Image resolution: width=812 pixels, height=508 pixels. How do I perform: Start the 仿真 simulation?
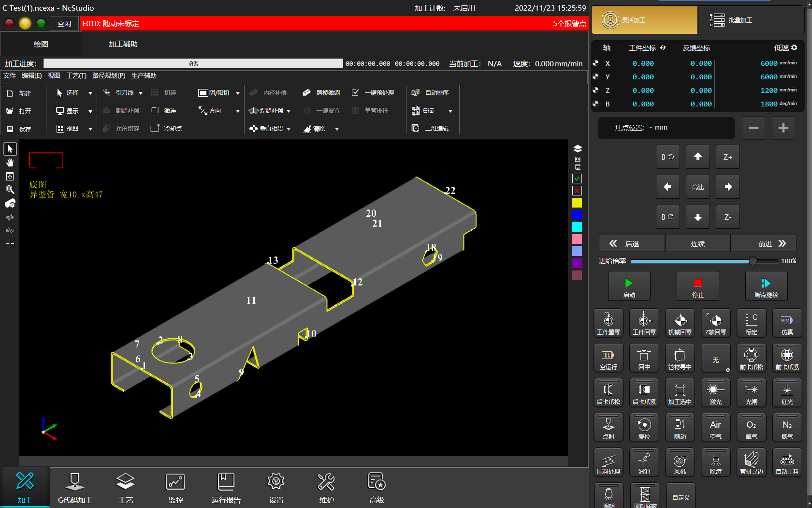tap(787, 323)
